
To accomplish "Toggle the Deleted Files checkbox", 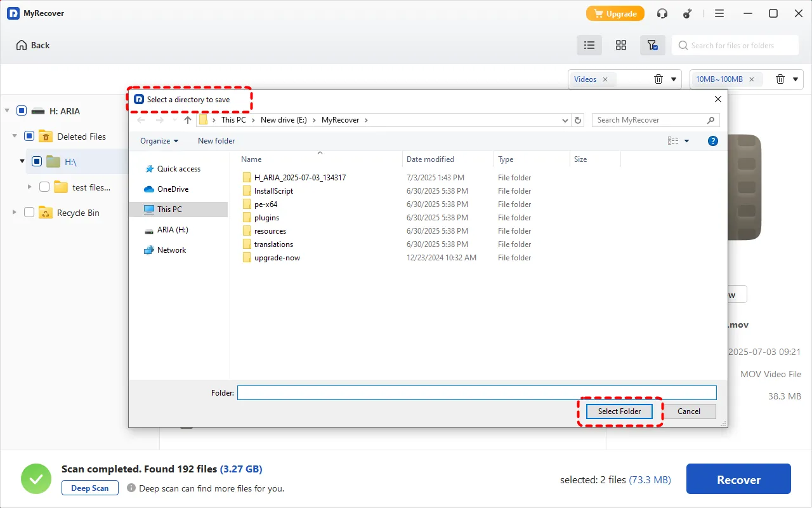I will point(29,137).
